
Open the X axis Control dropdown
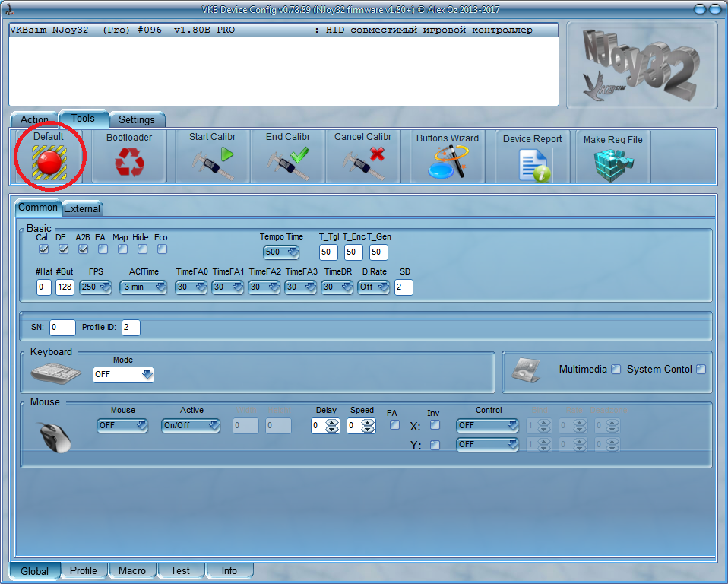[x=488, y=426]
